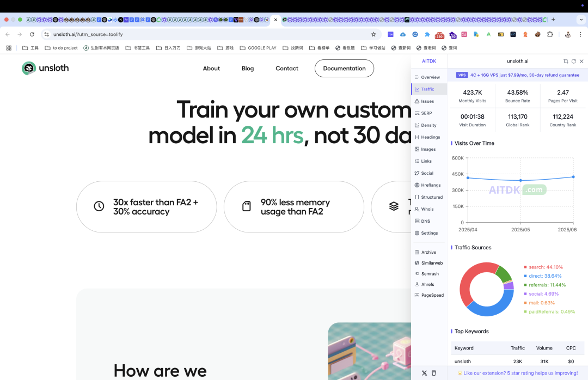Open Hreflangs in AITDK sidebar
The height and width of the screenshot is (380, 588).
click(x=428, y=185)
